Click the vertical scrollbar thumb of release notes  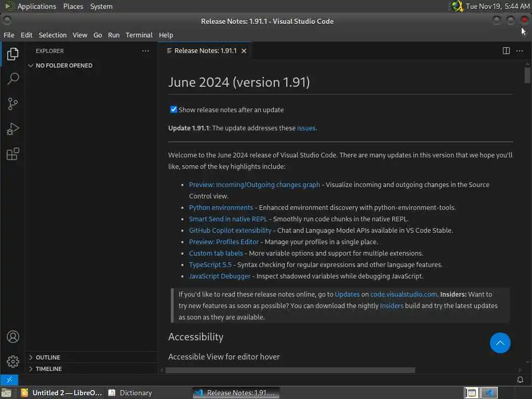click(x=527, y=75)
